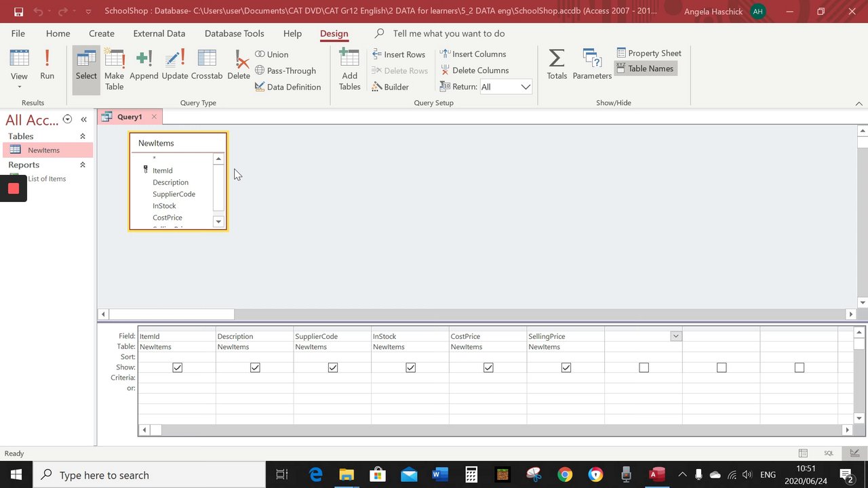Open the Add Tables pane

pyautogui.click(x=349, y=70)
